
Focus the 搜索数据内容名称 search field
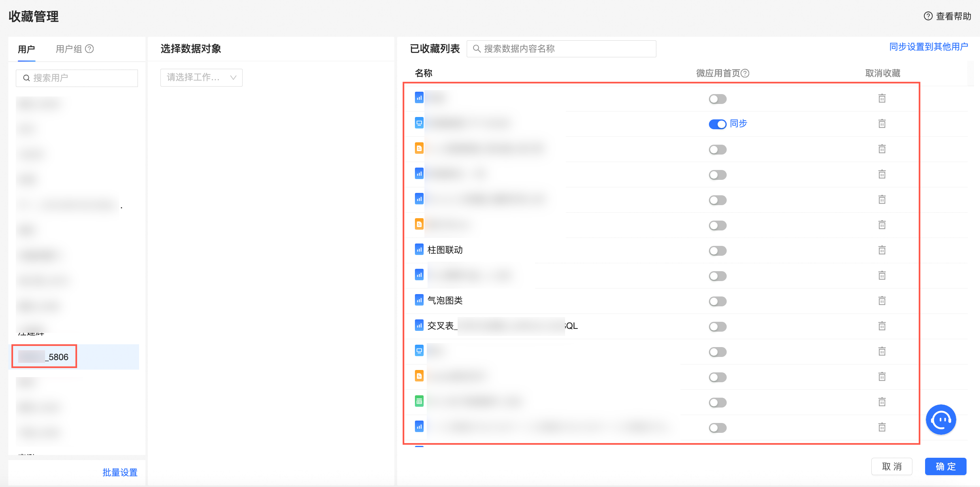(561, 49)
